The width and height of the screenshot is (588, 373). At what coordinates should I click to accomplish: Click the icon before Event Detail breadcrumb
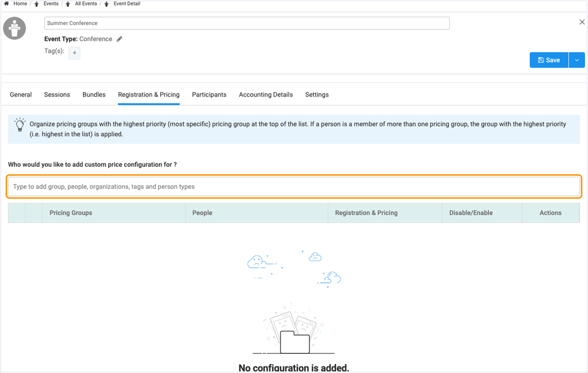click(x=107, y=4)
